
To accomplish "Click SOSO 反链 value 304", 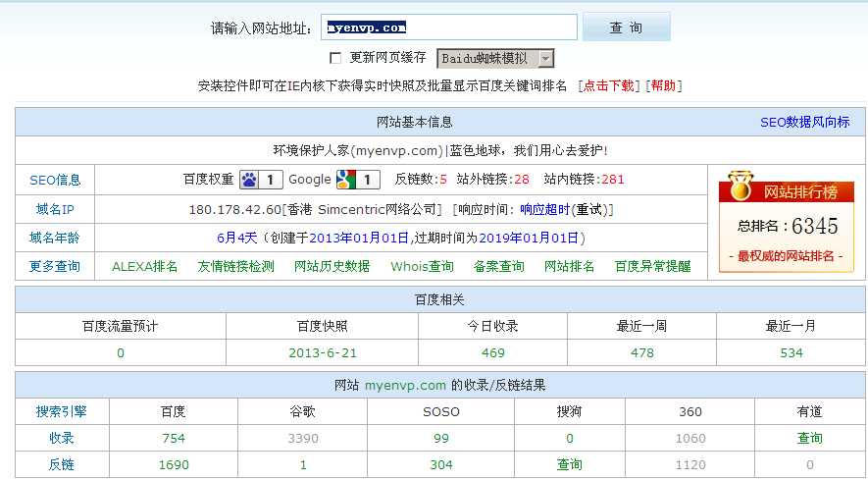I will (441, 464).
